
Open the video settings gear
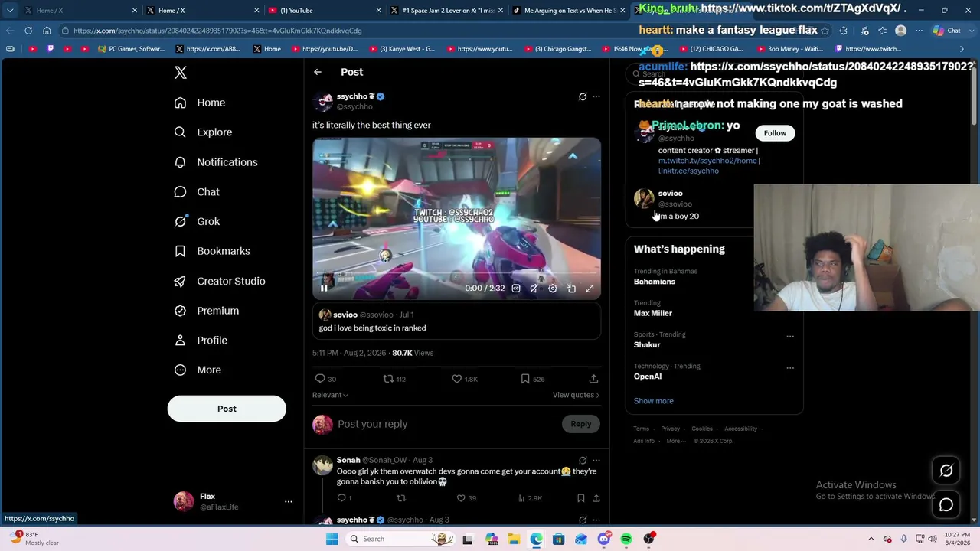(553, 289)
